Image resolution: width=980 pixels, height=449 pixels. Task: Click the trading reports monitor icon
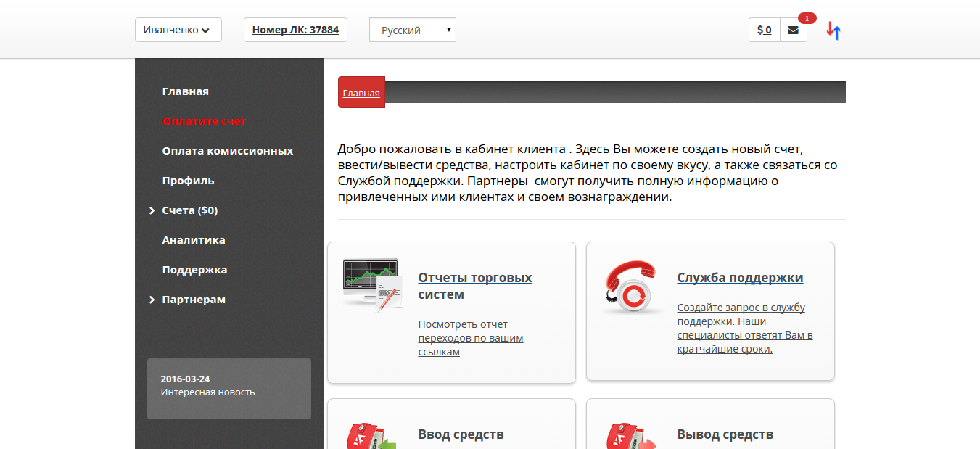(x=373, y=285)
